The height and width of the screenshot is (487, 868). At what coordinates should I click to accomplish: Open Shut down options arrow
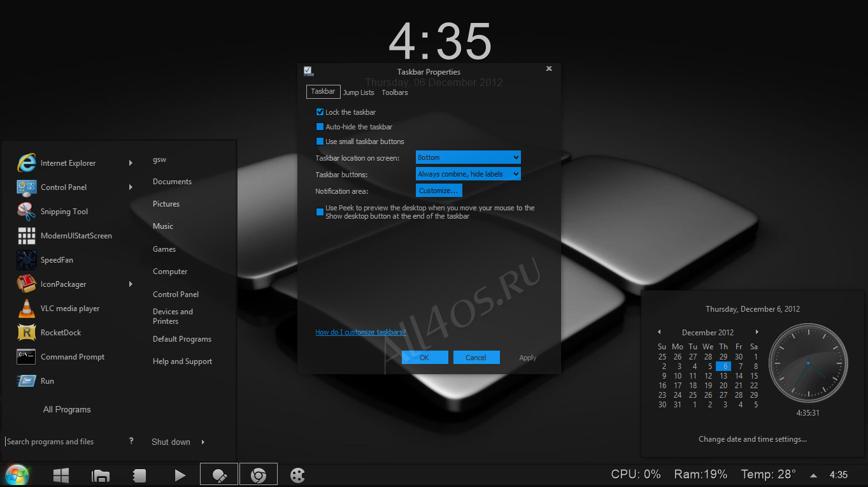pos(203,442)
